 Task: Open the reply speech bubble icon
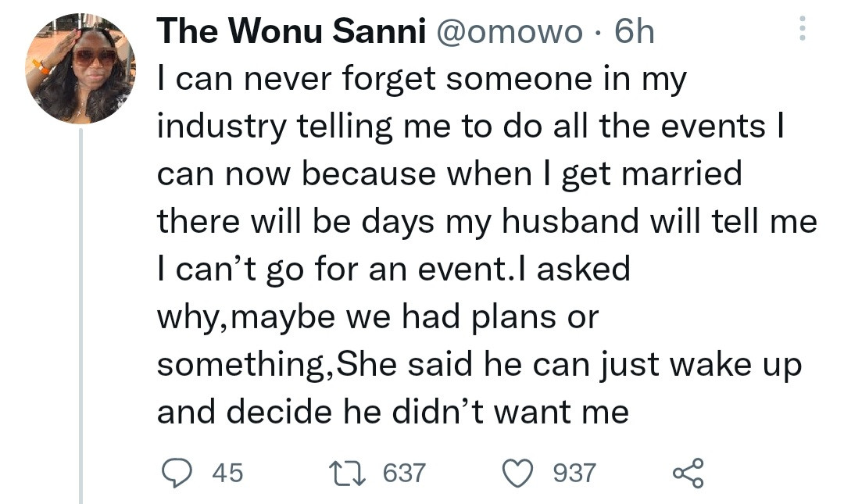point(177,473)
